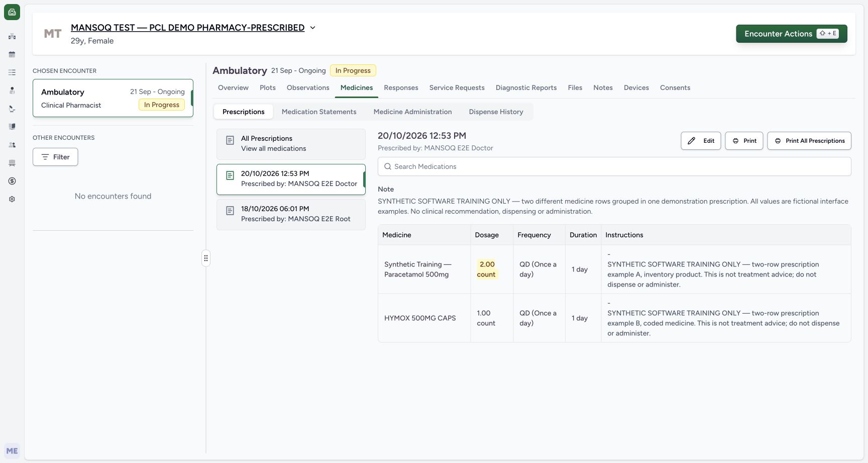Select the 20/10/2026 12:53 PM prescription card
This screenshot has height=463, width=868.
[x=291, y=179]
